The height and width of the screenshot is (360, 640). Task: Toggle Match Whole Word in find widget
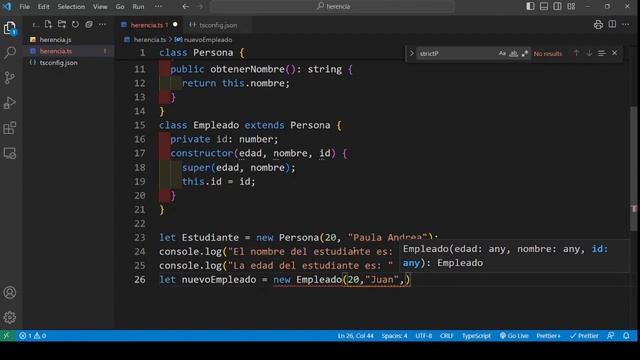click(513, 53)
